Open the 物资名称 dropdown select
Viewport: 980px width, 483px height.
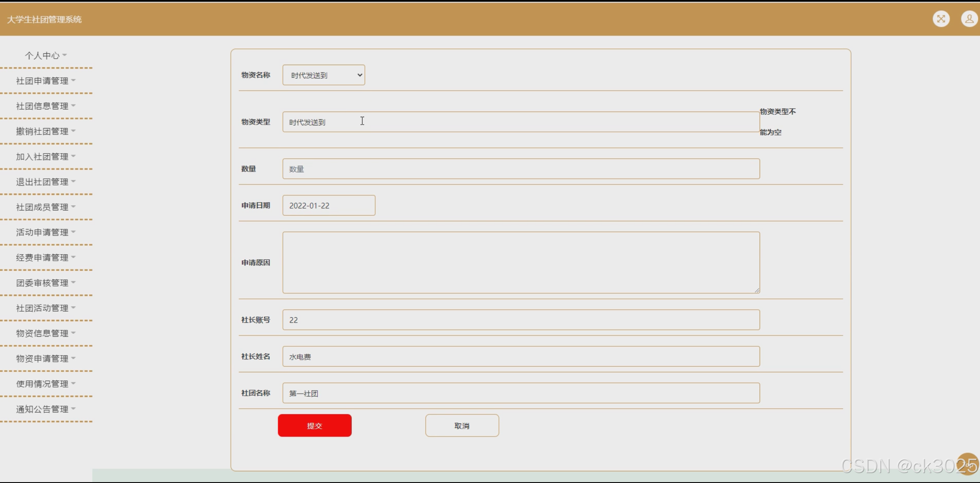click(324, 75)
